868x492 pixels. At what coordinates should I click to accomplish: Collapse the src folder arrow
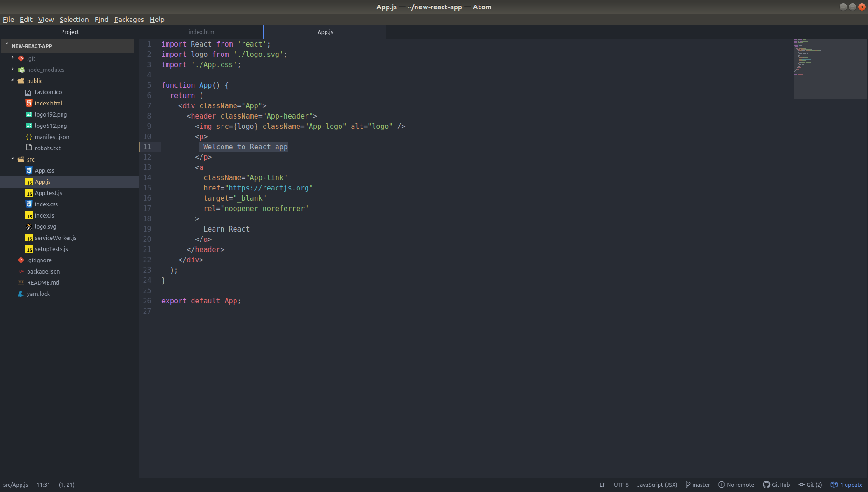pos(13,159)
